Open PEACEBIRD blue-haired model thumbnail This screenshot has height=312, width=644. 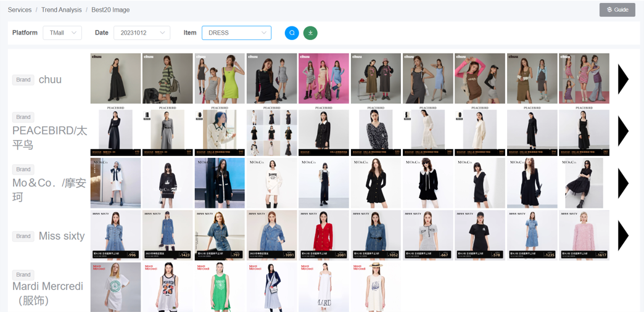(220, 131)
